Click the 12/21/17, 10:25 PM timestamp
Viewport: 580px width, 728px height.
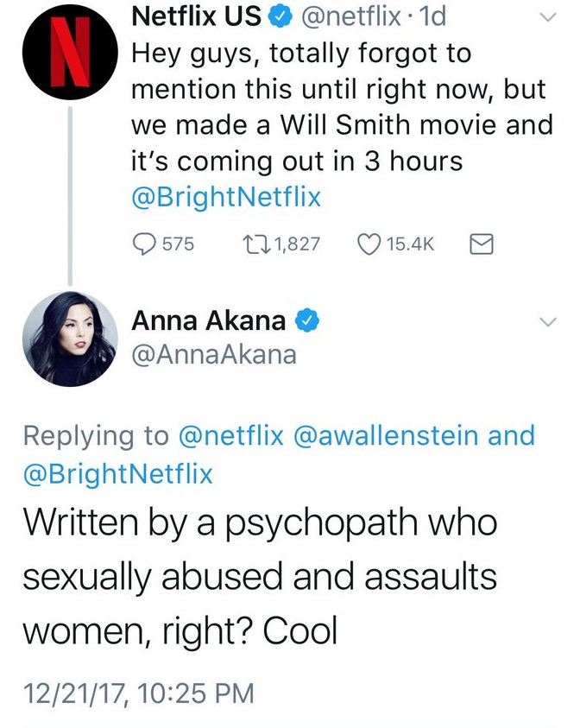(136, 691)
